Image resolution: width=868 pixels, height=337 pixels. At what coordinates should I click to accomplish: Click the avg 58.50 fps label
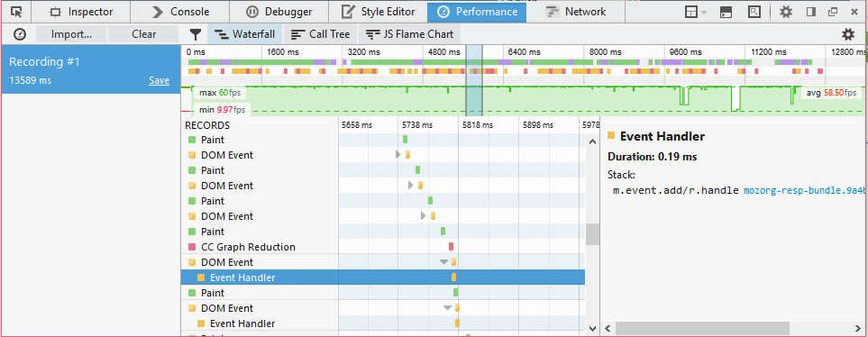[x=831, y=93]
